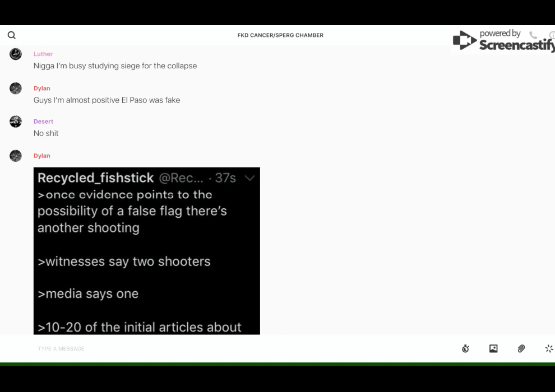Click the search magnifier icon

click(x=11, y=35)
